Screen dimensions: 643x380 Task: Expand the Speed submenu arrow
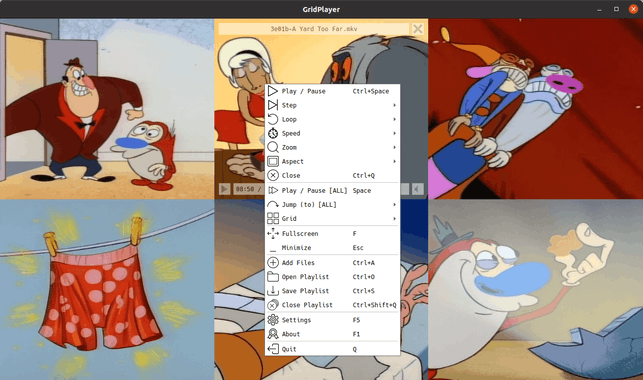394,133
